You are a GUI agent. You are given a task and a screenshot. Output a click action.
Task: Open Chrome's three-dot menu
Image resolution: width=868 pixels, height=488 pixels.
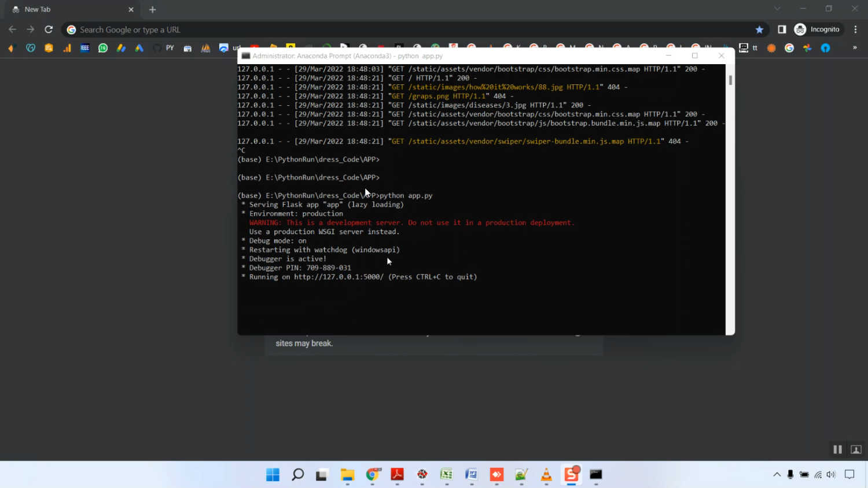pyautogui.click(x=855, y=29)
